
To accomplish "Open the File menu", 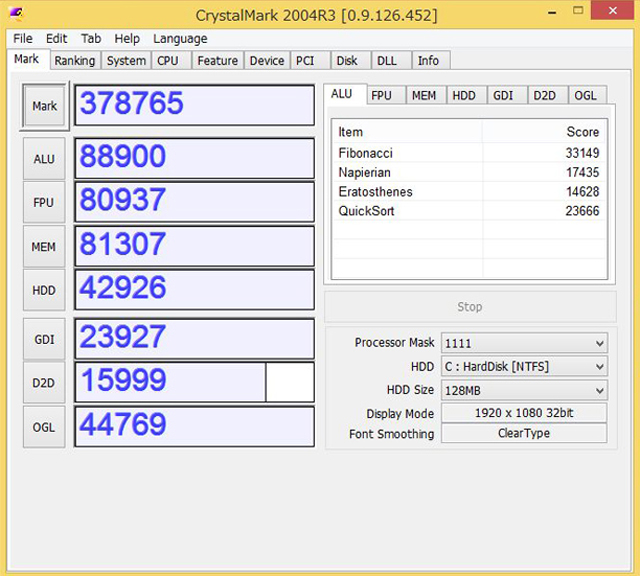I will coord(23,38).
